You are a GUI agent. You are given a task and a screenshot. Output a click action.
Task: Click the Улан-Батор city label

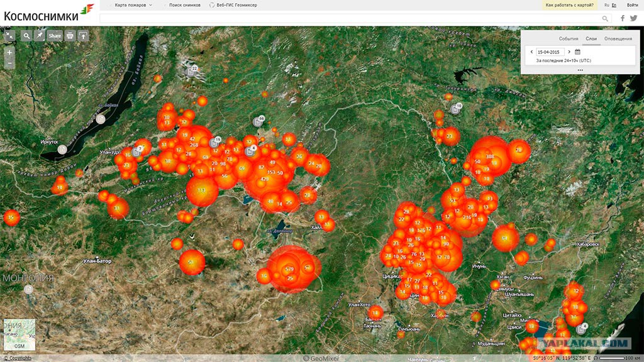[x=97, y=261]
